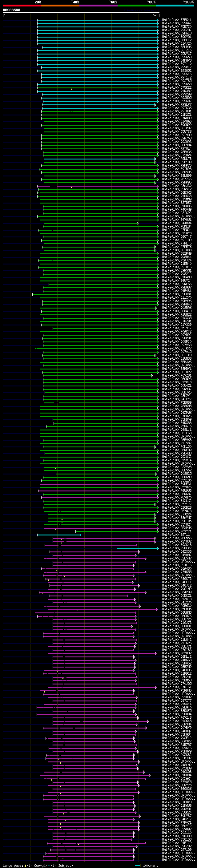Click the 576 query end position label
Image resolution: width=197 pixels, height=868 pixels.
coord(155,15)
